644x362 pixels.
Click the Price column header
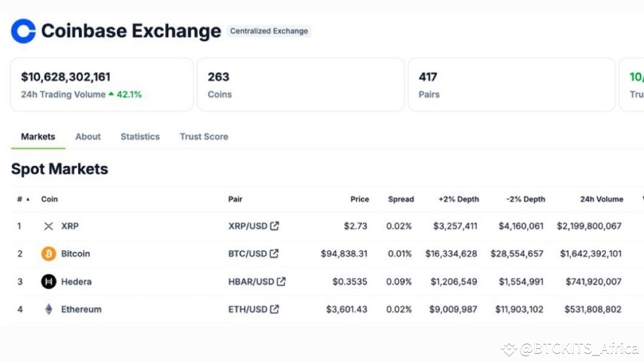pyautogui.click(x=360, y=199)
